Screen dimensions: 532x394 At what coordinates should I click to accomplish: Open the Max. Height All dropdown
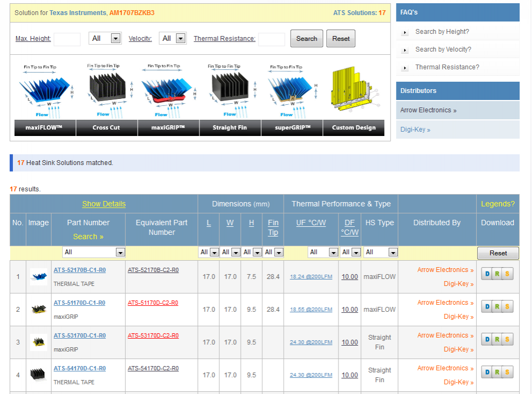105,38
